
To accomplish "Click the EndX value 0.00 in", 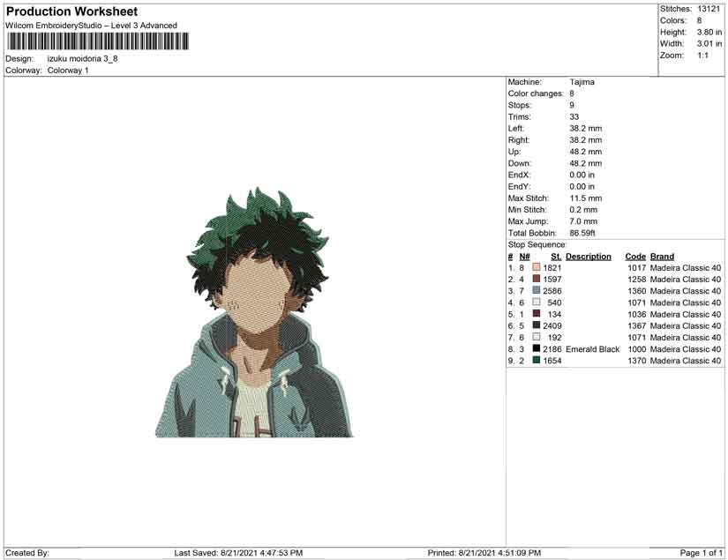I will coord(582,175).
